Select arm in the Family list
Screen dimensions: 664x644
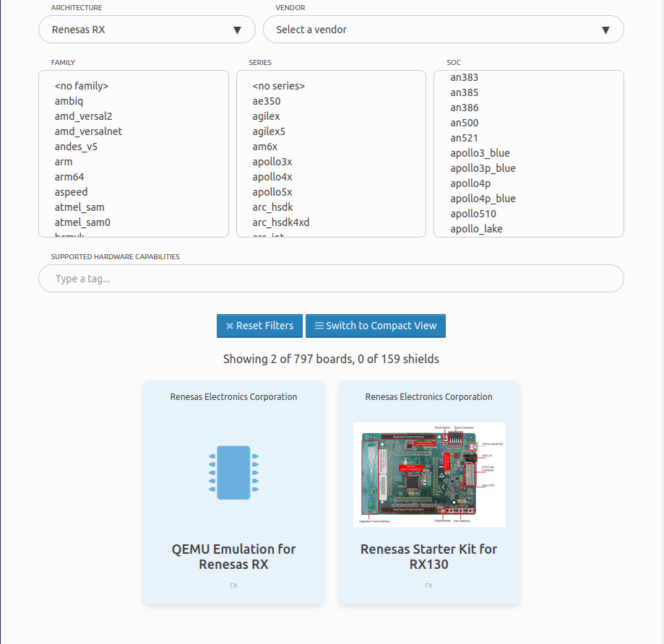point(64,162)
